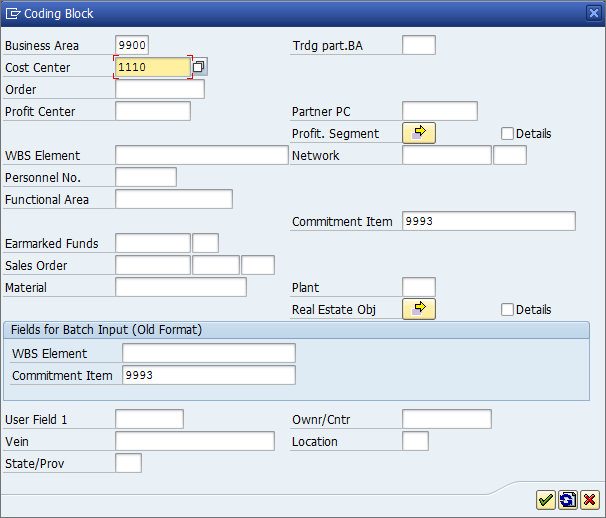Viewport: 606px width, 518px height.
Task: Tick Details checkbox beside Real Estate Obj
Action: (x=507, y=310)
